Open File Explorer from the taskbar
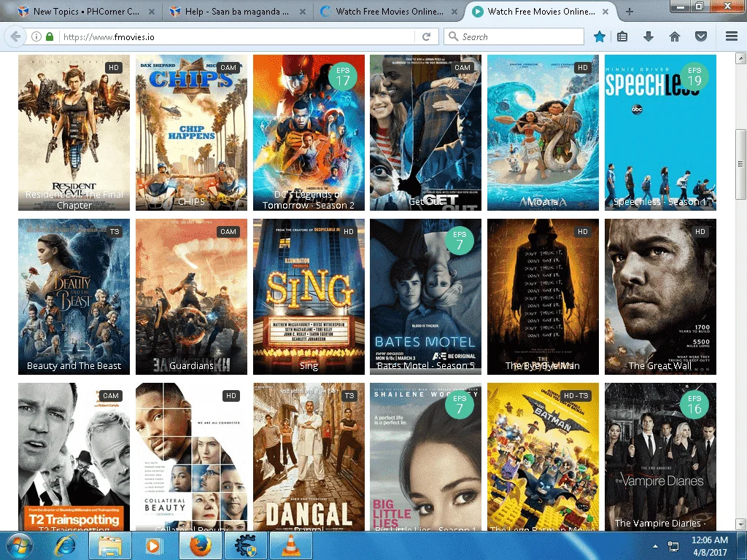This screenshot has height=560, width=747. (x=110, y=545)
